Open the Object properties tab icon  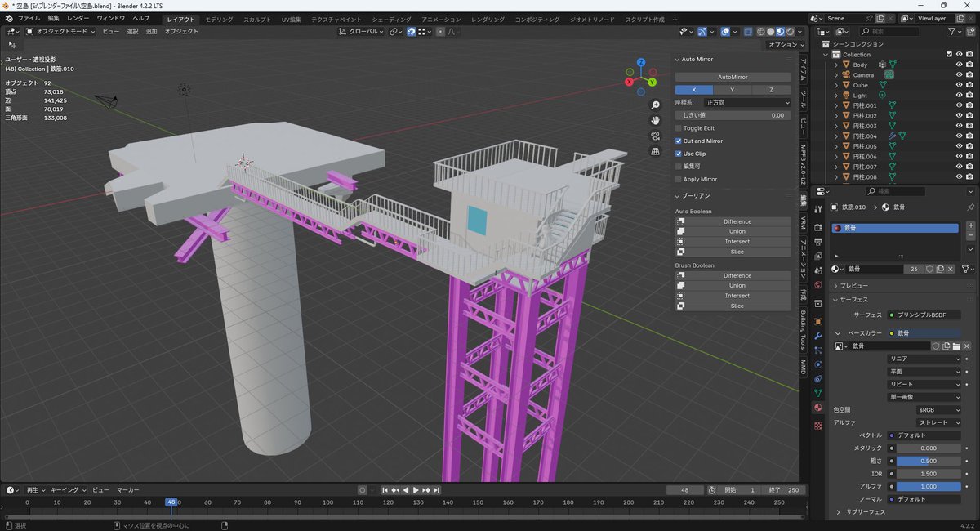[817, 321]
